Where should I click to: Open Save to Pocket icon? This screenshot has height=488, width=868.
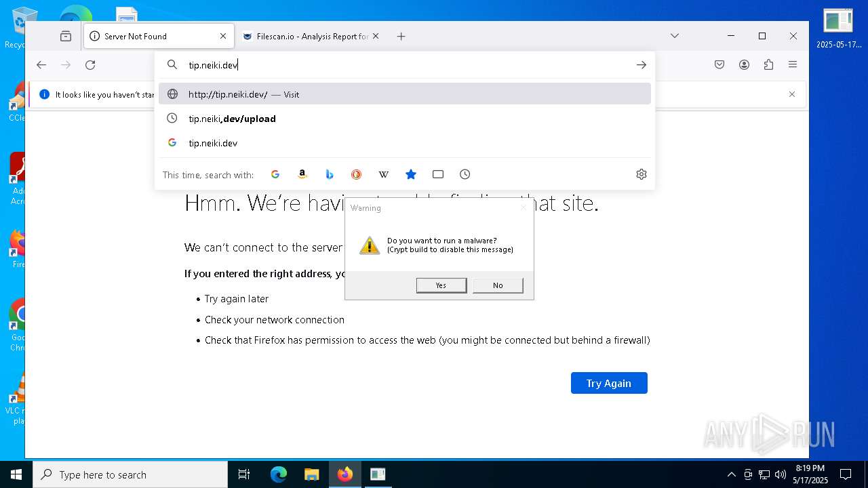pos(719,65)
